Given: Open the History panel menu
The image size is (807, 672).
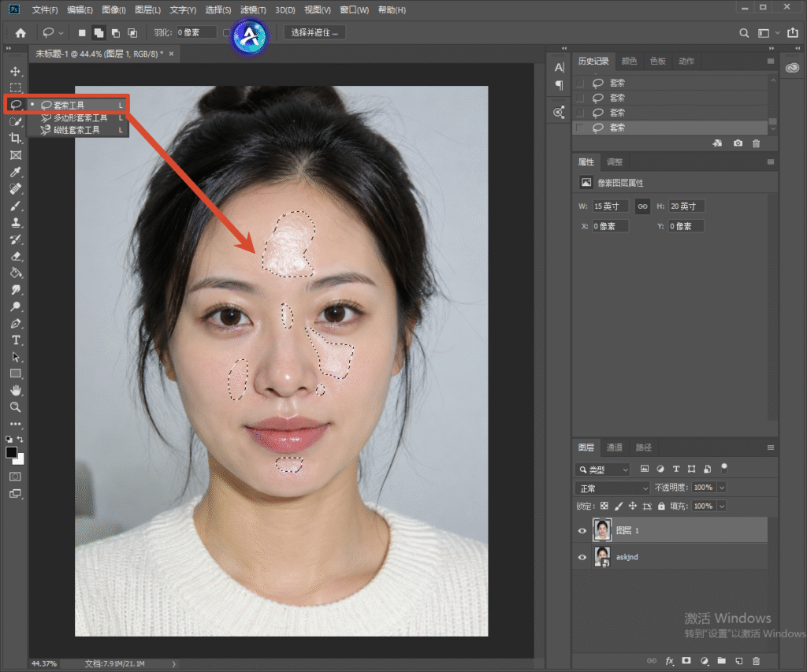Looking at the screenshot, I should (x=771, y=61).
